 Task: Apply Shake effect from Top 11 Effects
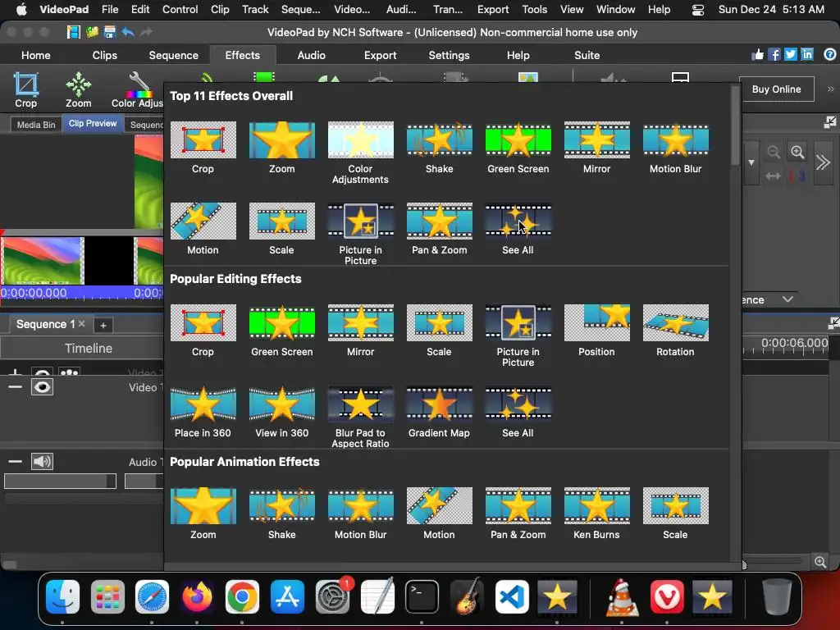(x=440, y=147)
